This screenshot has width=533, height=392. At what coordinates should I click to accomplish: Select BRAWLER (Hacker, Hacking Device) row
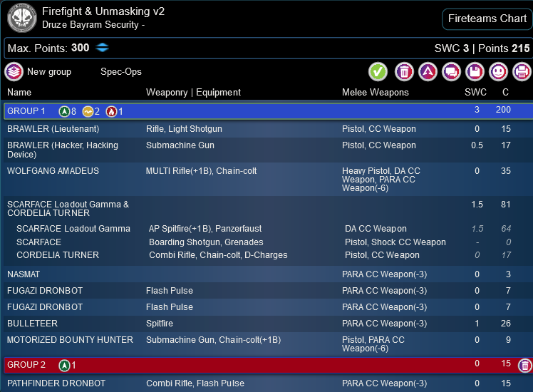click(x=268, y=150)
